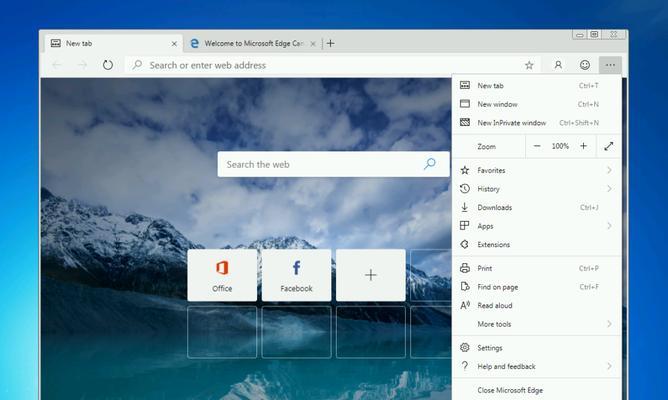Click the Apps grid icon in menu

point(465,225)
